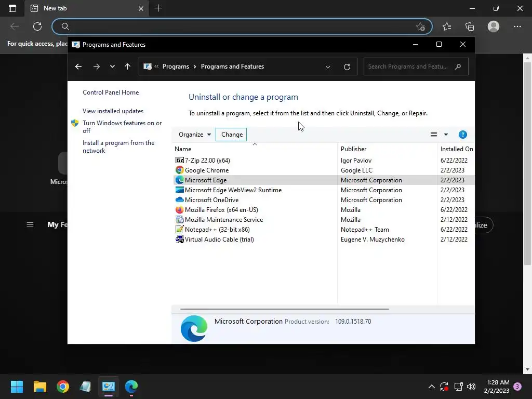Image resolution: width=532 pixels, height=399 pixels.
Task: Open the Edge Favorites list icon
Action: pos(447,26)
